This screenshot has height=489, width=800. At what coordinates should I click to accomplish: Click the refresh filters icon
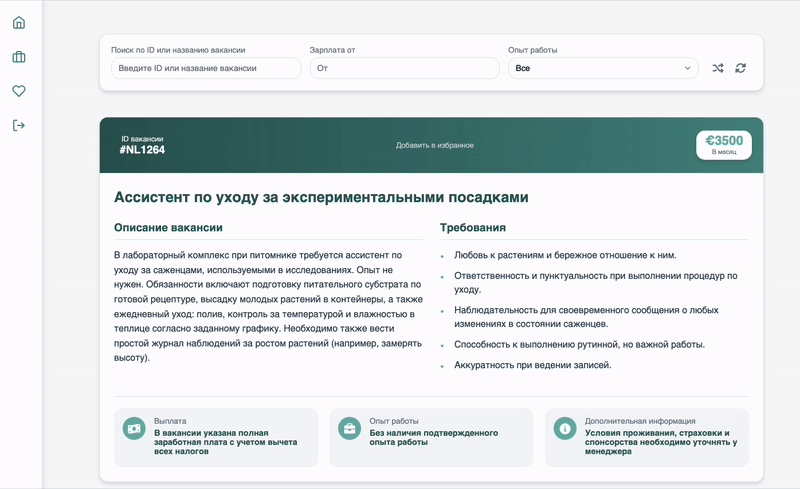[x=740, y=68]
